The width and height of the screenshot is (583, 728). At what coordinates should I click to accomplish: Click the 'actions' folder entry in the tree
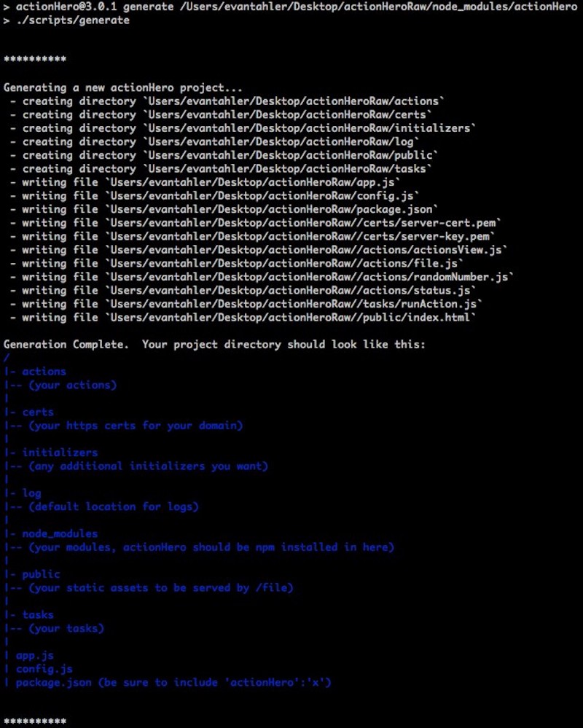[x=35, y=372]
